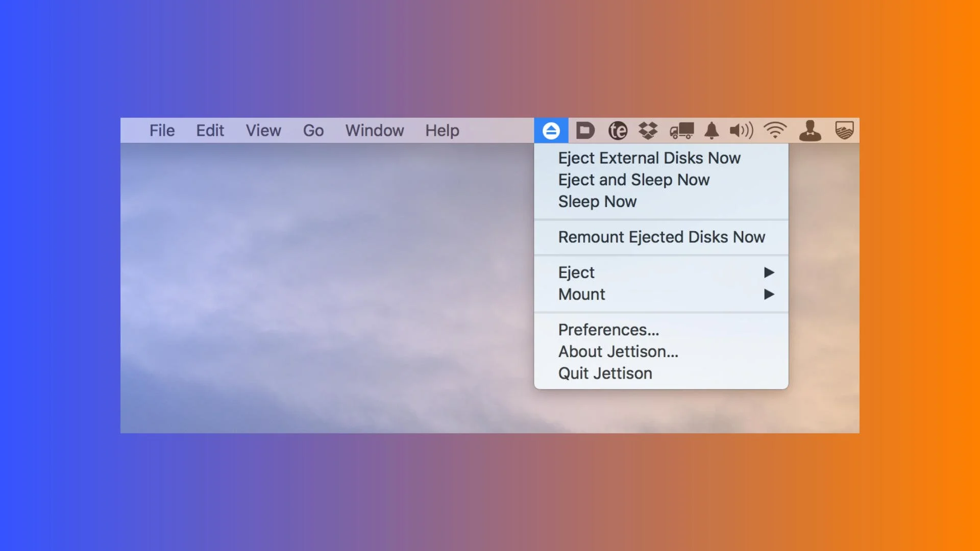The height and width of the screenshot is (551, 980).
Task: Open the D-shaped menu bar icon
Action: [x=585, y=131]
